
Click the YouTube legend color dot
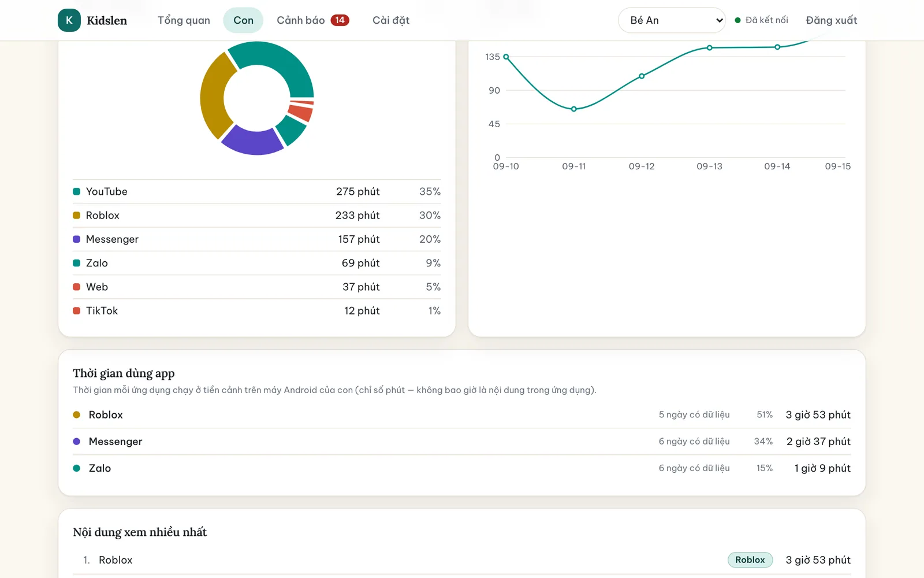[76, 191]
